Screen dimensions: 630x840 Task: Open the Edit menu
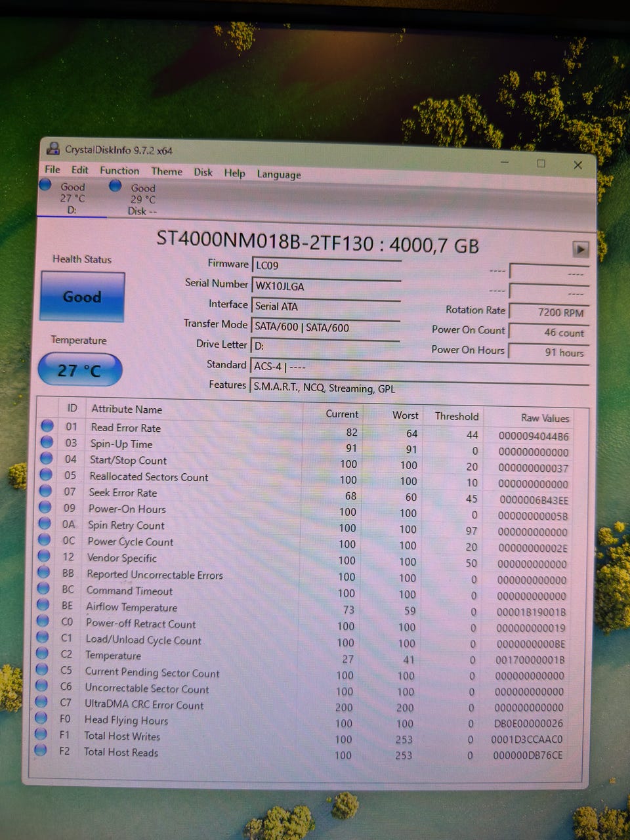(80, 170)
